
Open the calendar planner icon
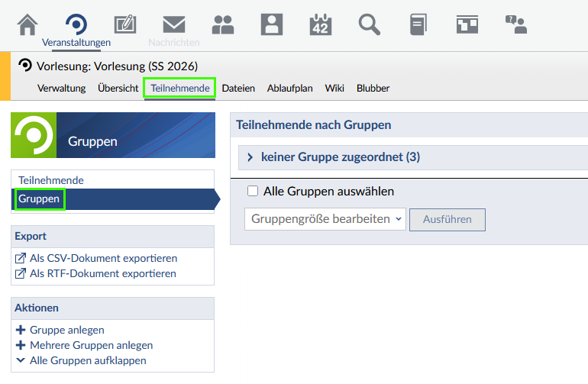[x=321, y=24]
